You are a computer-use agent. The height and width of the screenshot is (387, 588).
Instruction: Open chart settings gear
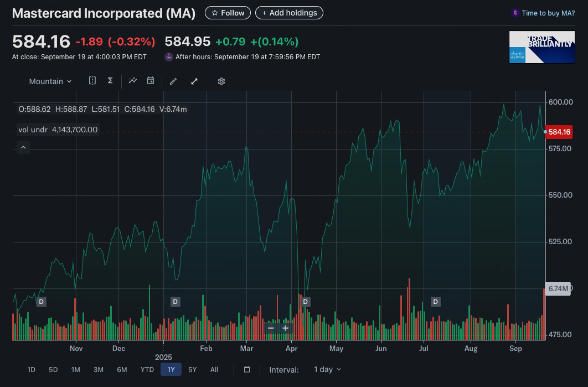221,81
